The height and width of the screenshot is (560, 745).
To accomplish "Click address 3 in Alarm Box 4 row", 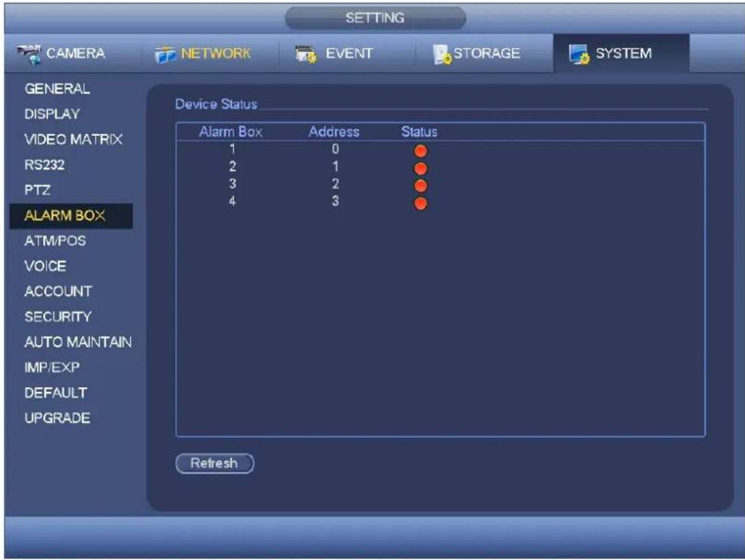I will coord(336,201).
